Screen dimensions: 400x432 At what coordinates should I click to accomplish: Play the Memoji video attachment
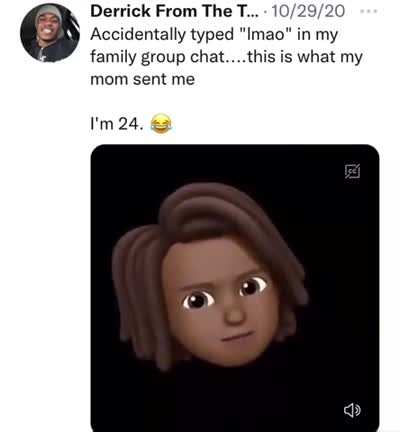pos(235,288)
